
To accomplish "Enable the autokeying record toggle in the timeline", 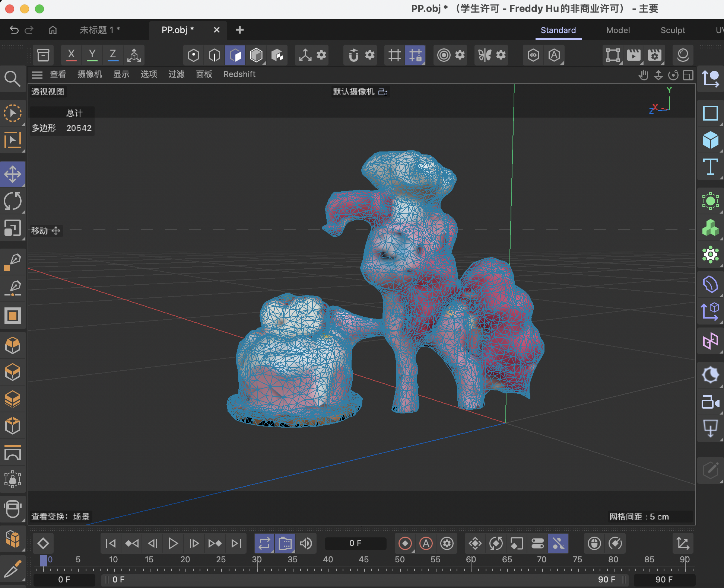I will click(426, 543).
